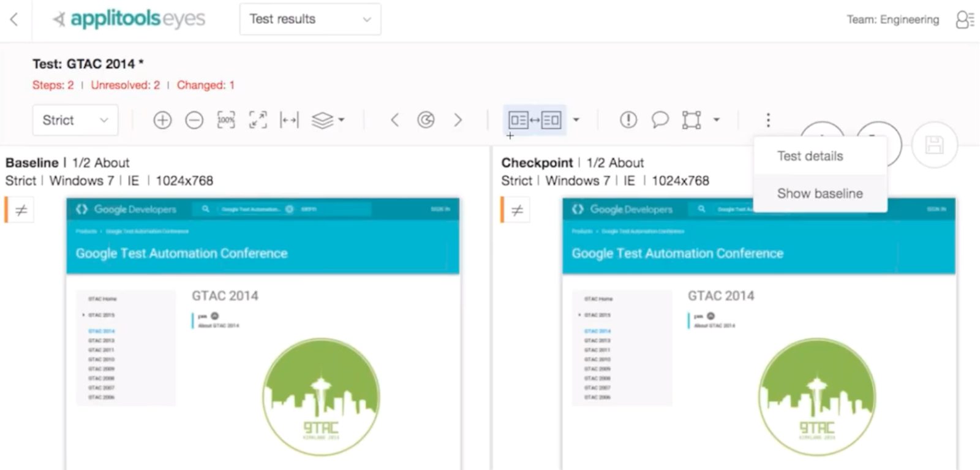
Task: Open the Strict match level dropdown
Action: 75,120
